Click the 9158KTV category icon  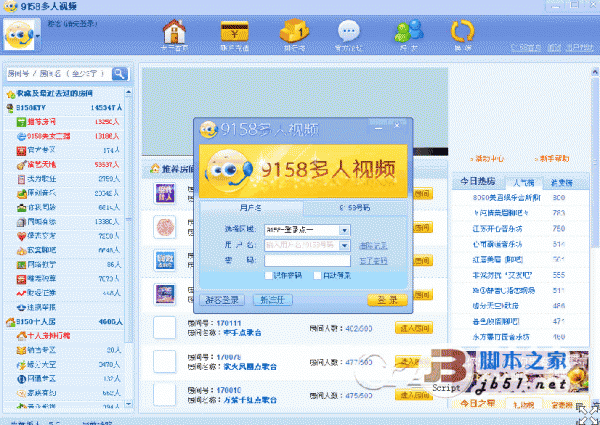pyautogui.click(x=10, y=108)
